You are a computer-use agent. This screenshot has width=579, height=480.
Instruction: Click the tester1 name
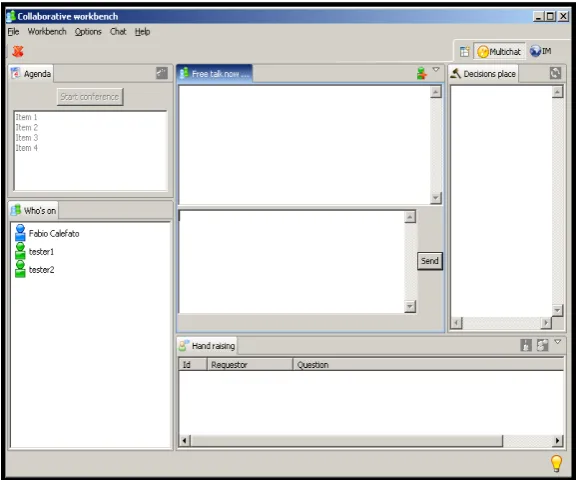coord(41,251)
